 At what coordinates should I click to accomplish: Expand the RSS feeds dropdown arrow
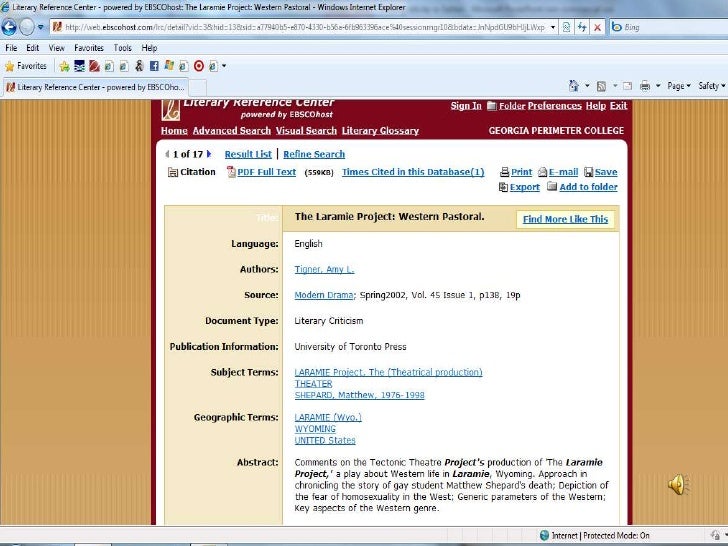point(615,86)
